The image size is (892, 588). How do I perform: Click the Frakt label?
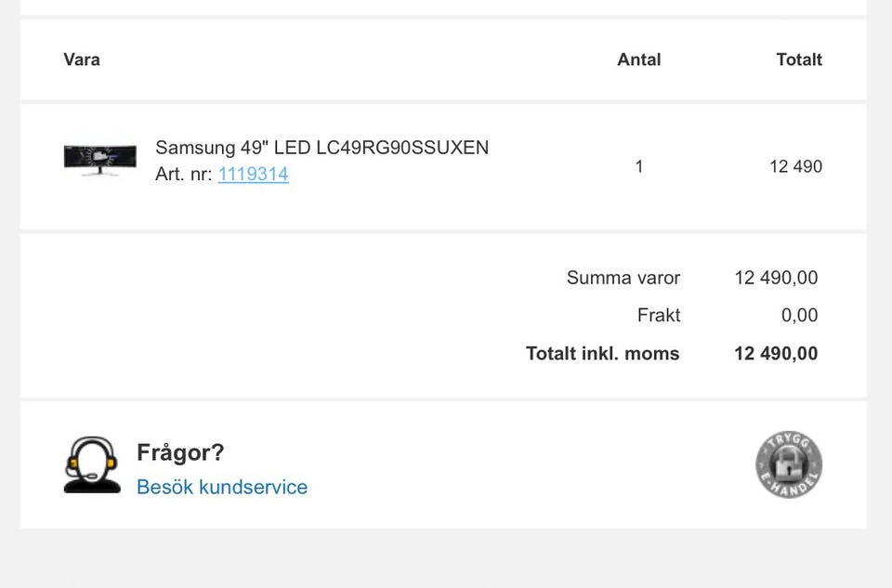(659, 315)
